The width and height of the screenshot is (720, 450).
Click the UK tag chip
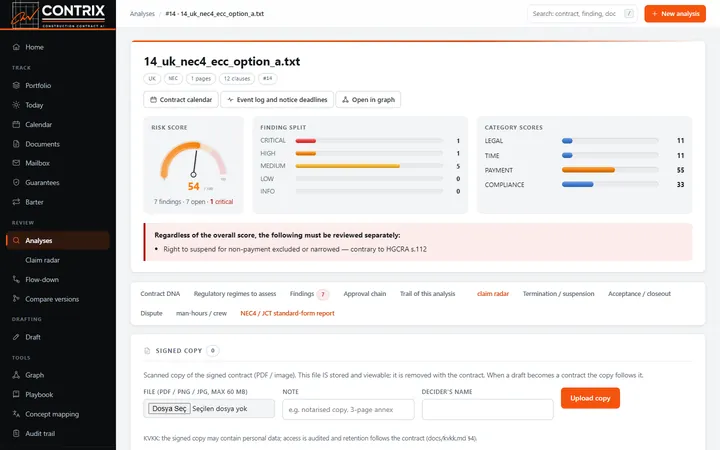152,79
